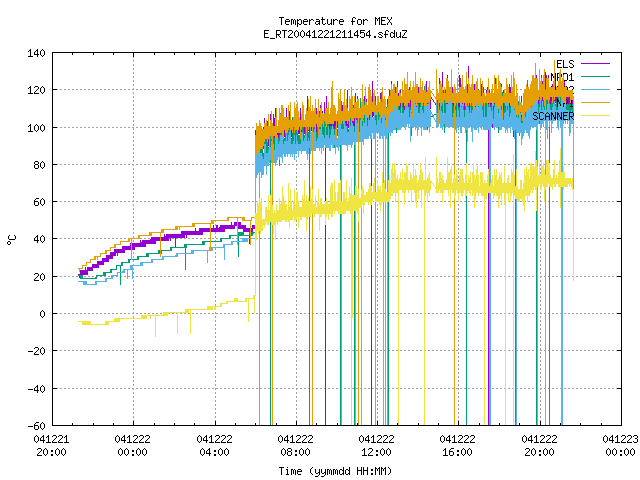
Task: Click the green legend line sample
Action: pyautogui.click(x=595, y=77)
